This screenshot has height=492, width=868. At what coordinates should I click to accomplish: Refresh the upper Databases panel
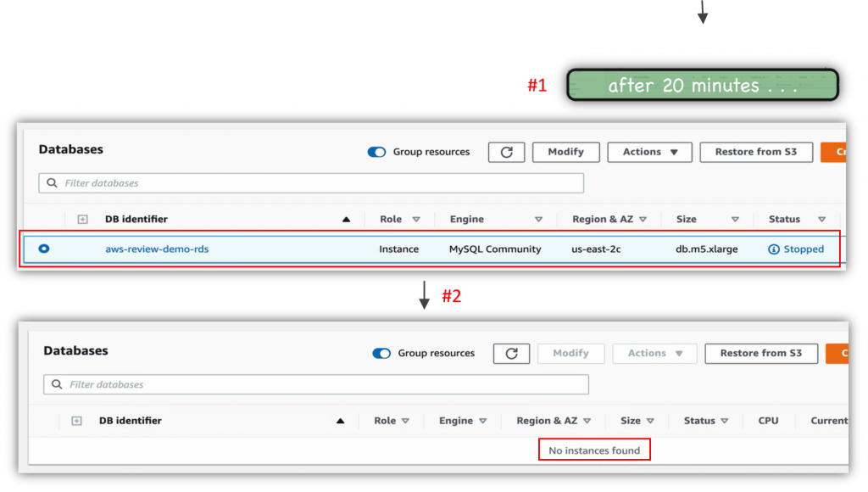pos(507,152)
